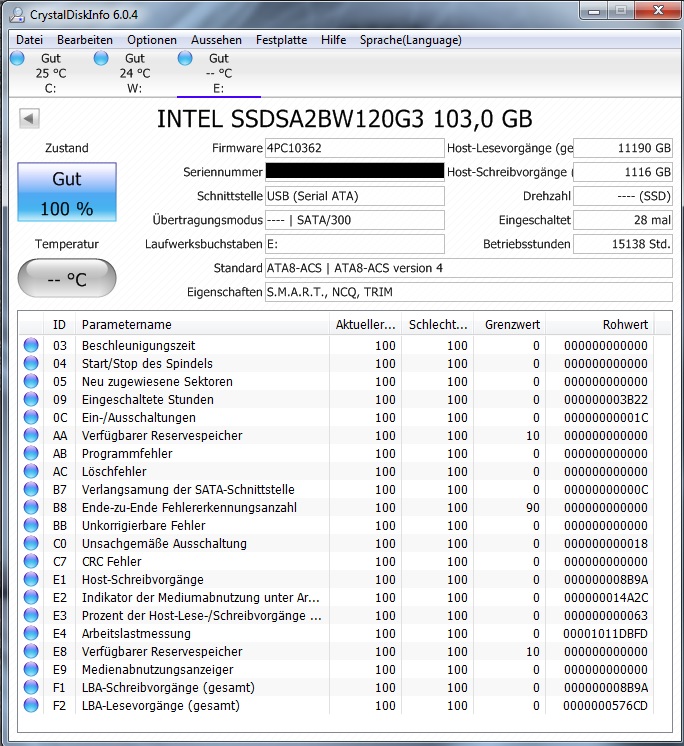Select drive W: tab showing 24 °C
Viewport: 684px width, 746px height.
135,73
